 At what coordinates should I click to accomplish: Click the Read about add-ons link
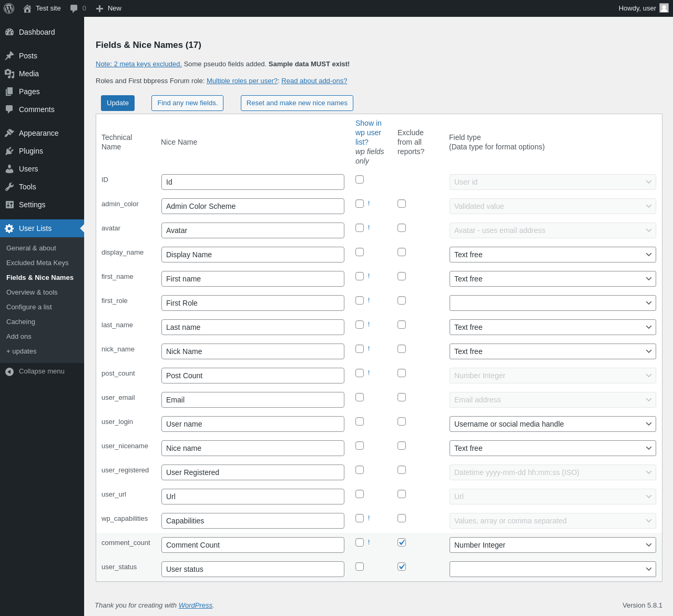314,81
